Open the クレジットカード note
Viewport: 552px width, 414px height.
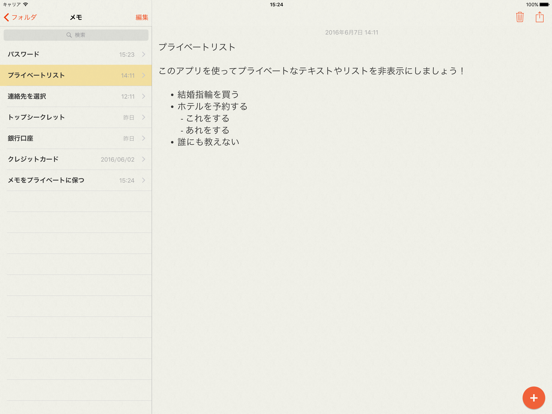tap(76, 159)
